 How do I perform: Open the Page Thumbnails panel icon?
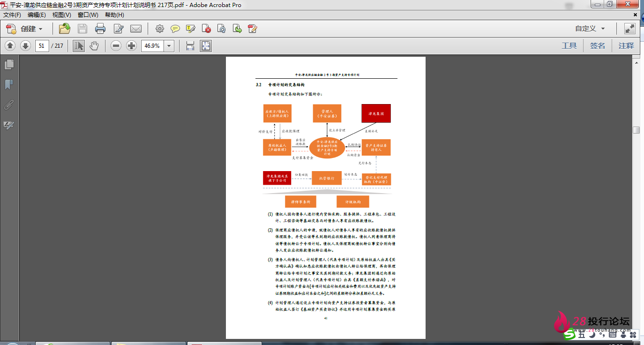tap(9, 64)
